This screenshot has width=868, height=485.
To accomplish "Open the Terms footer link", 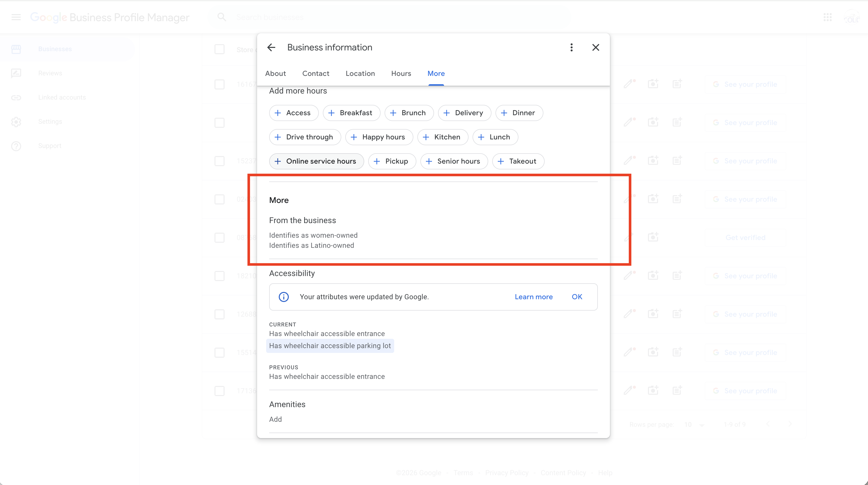I will coord(463,473).
